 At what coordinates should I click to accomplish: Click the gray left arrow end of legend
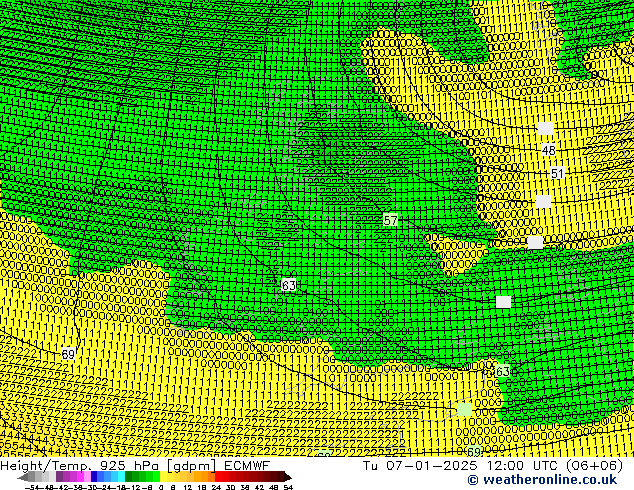coord(23,477)
